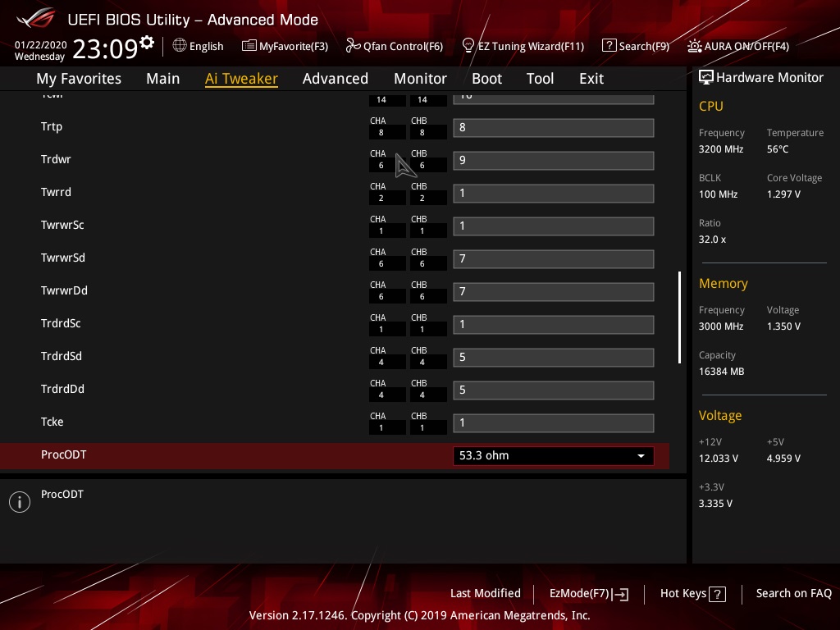Select the Ai Tweaker tab
840x630 pixels.
coord(241,79)
